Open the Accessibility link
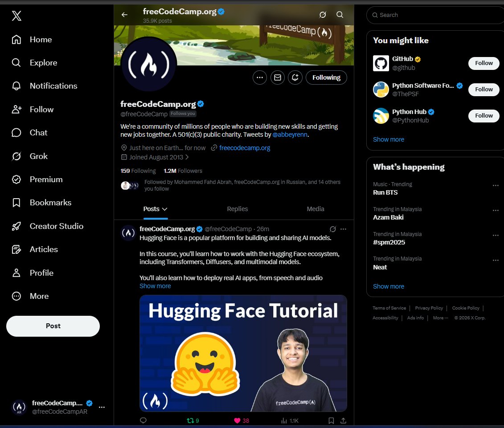The width and height of the screenshot is (504, 428). tap(385, 318)
